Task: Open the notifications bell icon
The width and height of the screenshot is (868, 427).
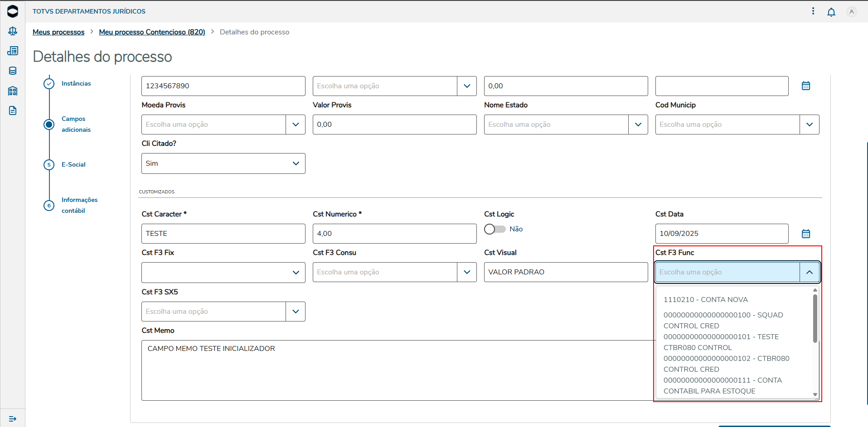Action: (831, 12)
